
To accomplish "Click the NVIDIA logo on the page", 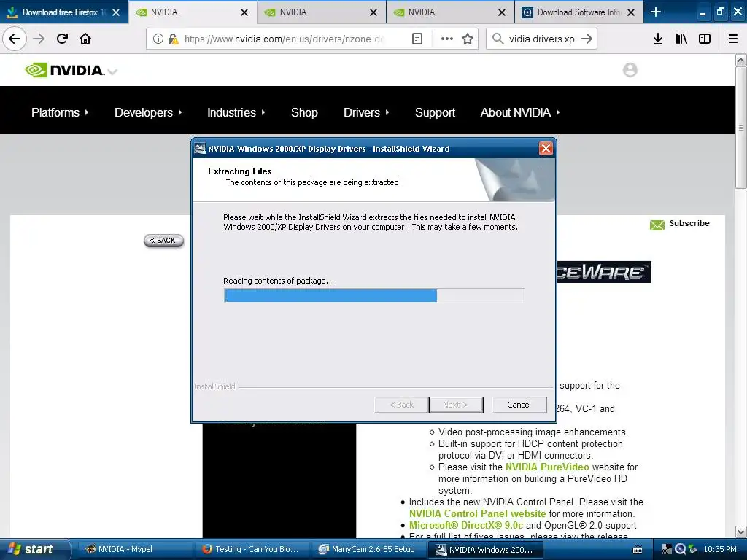I will coord(64,70).
